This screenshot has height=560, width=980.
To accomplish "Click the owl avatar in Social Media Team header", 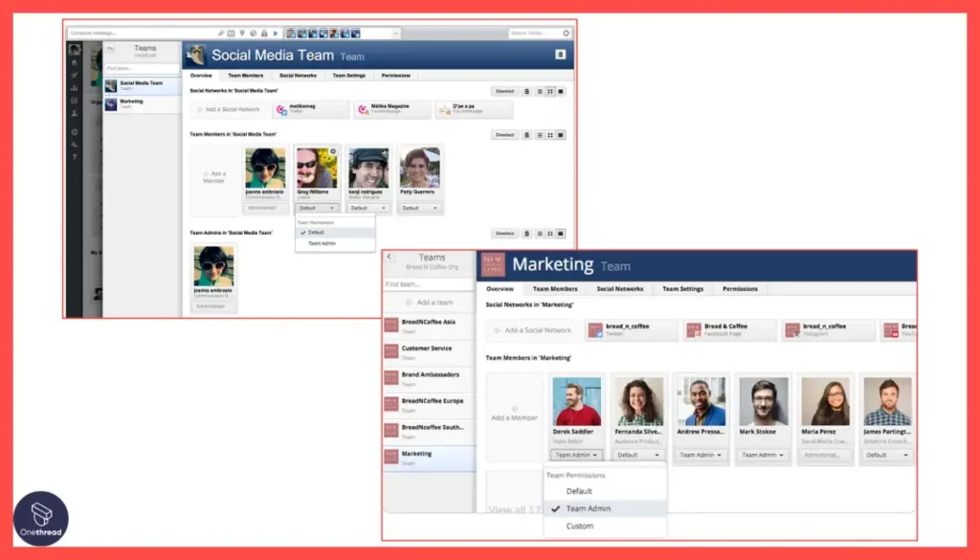I will (197, 55).
